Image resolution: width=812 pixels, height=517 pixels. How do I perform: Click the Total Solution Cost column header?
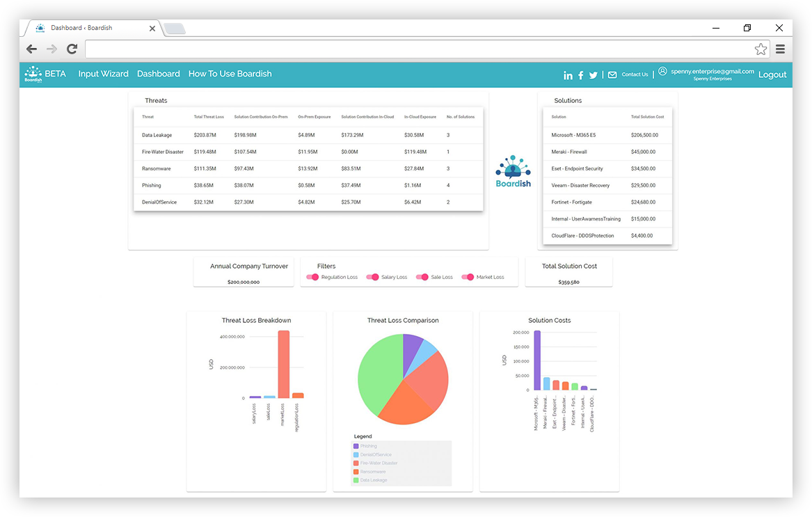click(x=647, y=117)
